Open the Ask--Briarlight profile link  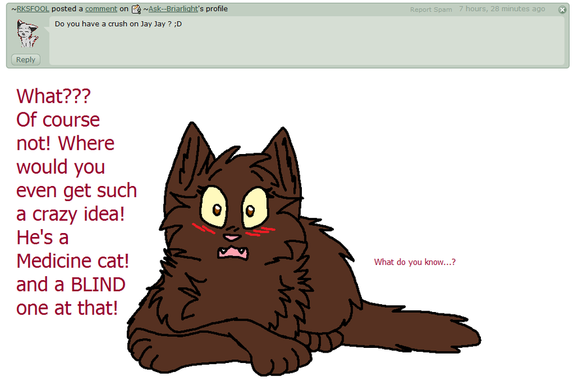[173, 9]
